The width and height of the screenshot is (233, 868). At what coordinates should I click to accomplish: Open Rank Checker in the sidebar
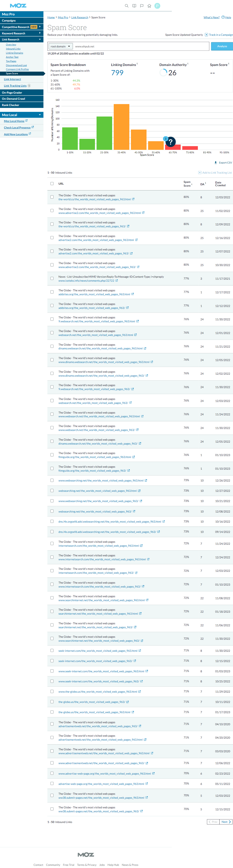pyautogui.click(x=22, y=105)
